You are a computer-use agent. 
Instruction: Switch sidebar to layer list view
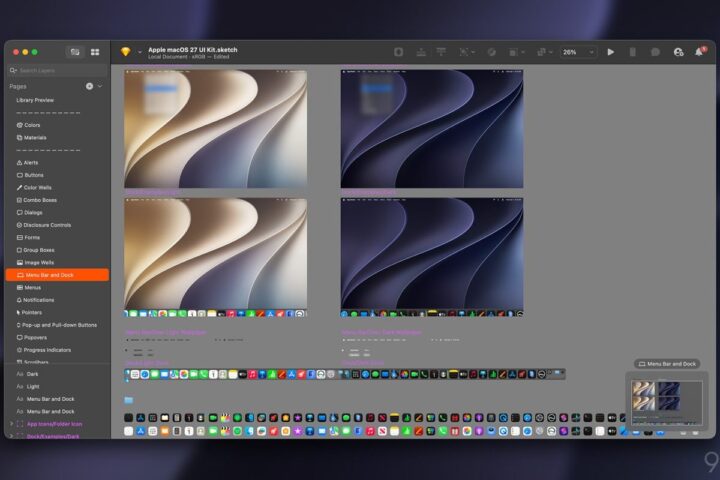click(75, 52)
